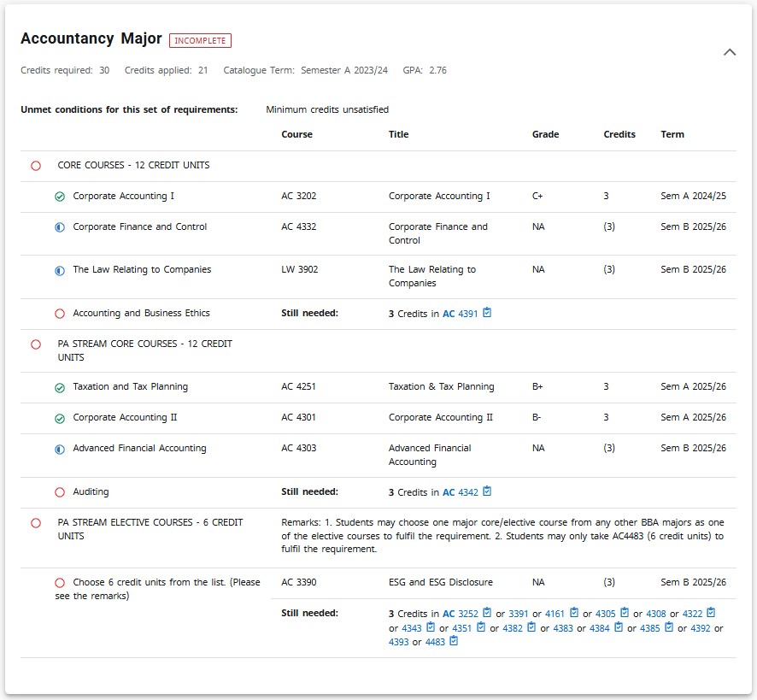
Task: Click the clipboard icon after 4483
Action: point(454,641)
